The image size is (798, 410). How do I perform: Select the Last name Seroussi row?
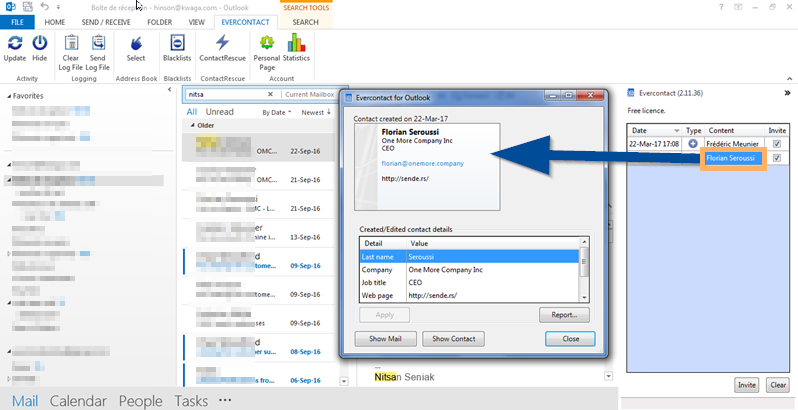(470, 257)
